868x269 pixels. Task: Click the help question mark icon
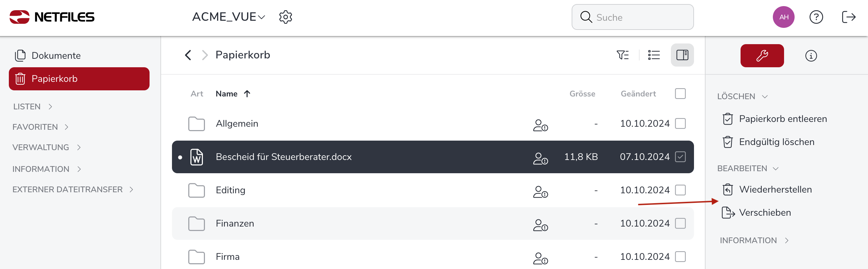(816, 17)
